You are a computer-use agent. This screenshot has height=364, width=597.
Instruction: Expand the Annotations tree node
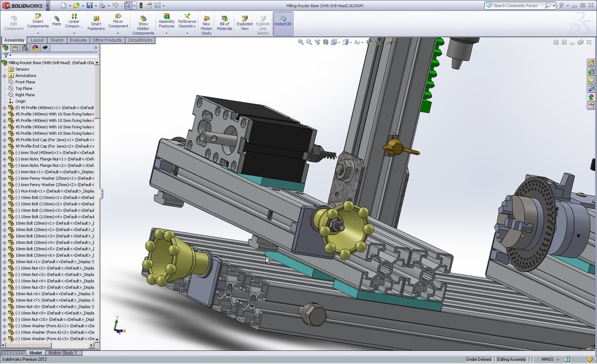pyautogui.click(x=5, y=76)
